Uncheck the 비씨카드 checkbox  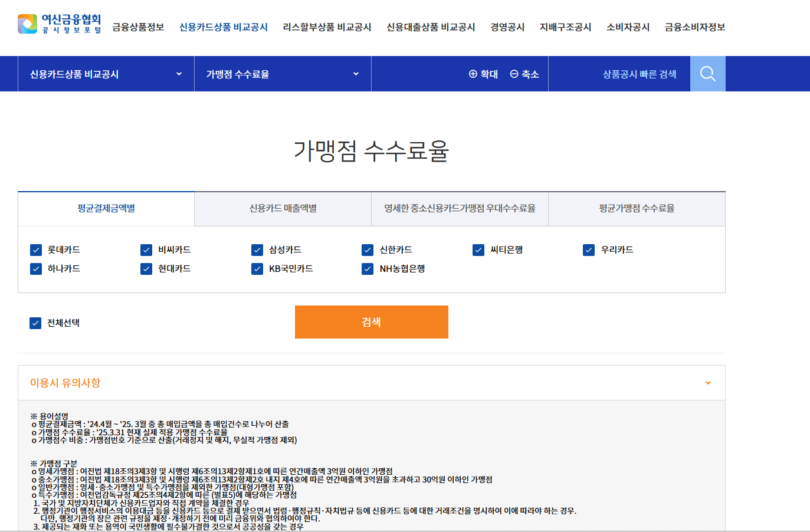tap(146, 250)
